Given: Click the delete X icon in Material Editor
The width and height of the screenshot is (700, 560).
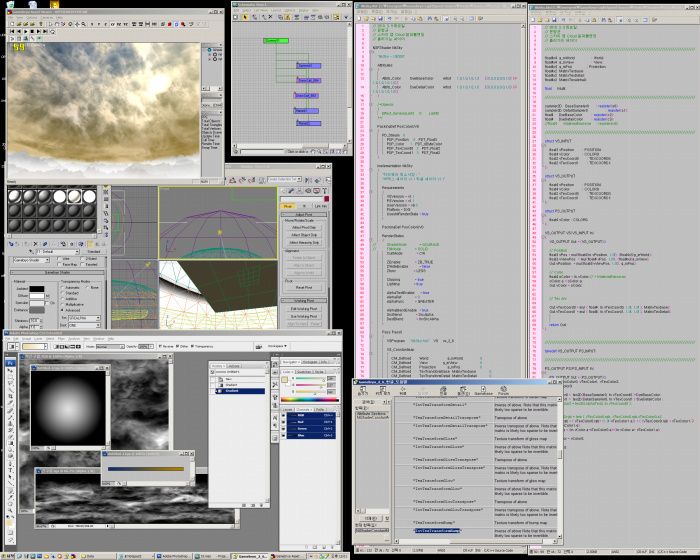Looking at the screenshot, I should (35, 244).
